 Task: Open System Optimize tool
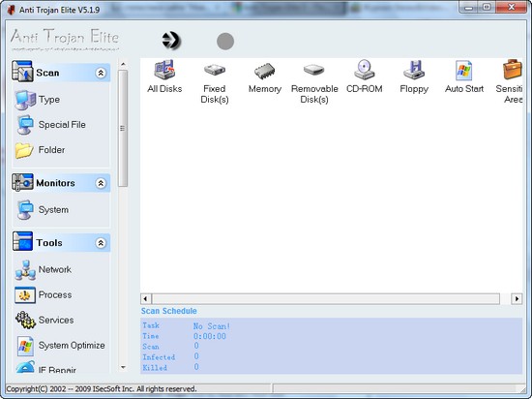(61, 346)
